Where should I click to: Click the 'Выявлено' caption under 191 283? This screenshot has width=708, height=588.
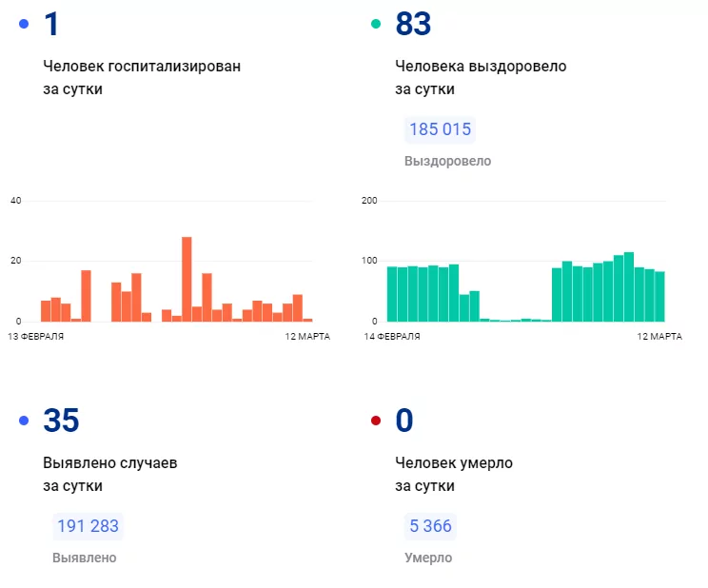tap(85, 558)
